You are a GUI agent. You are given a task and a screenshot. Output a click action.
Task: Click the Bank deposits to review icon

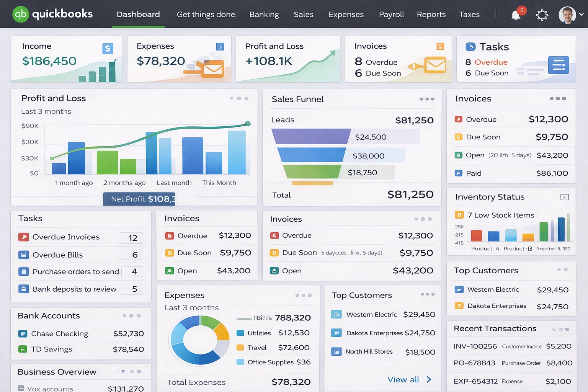pos(24,289)
